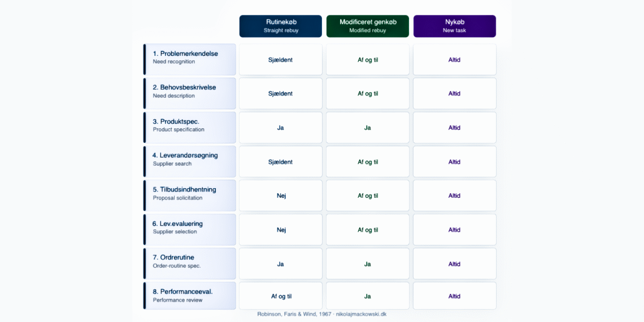Select Nej cell in Lev.evaluering row

coord(281,229)
